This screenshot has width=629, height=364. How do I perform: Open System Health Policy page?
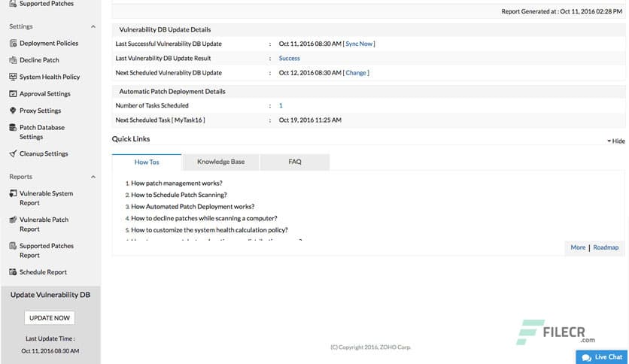tap(50, 77)
